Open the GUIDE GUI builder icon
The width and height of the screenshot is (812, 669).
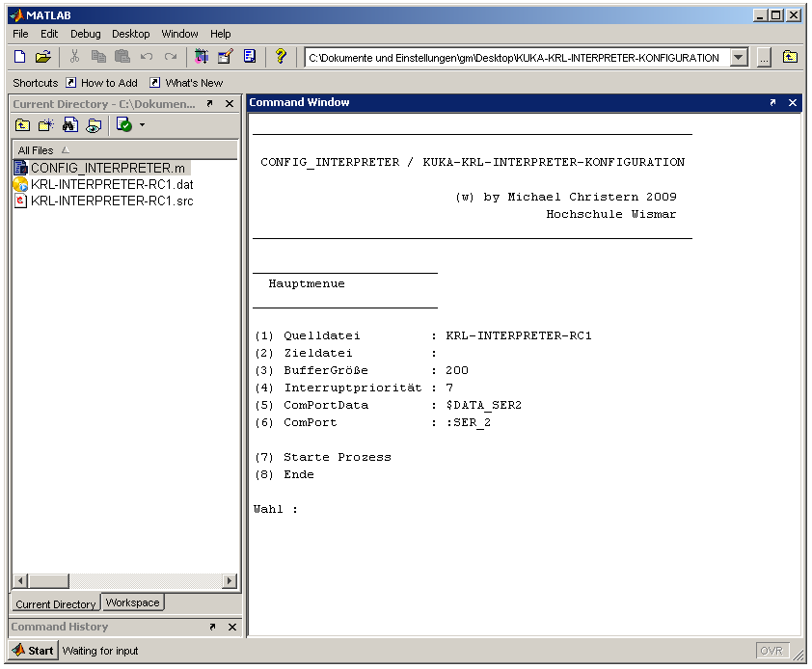(225, 57)
